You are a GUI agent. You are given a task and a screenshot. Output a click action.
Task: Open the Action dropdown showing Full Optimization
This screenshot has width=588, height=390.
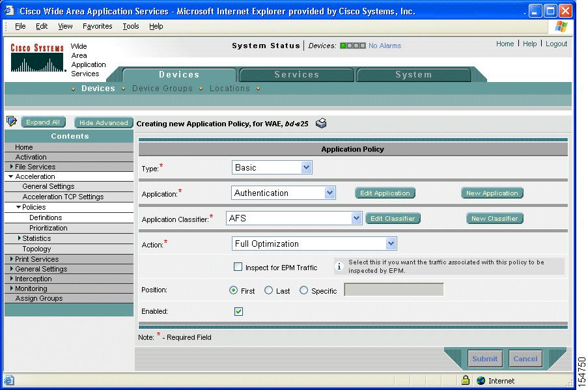point(315,244)
